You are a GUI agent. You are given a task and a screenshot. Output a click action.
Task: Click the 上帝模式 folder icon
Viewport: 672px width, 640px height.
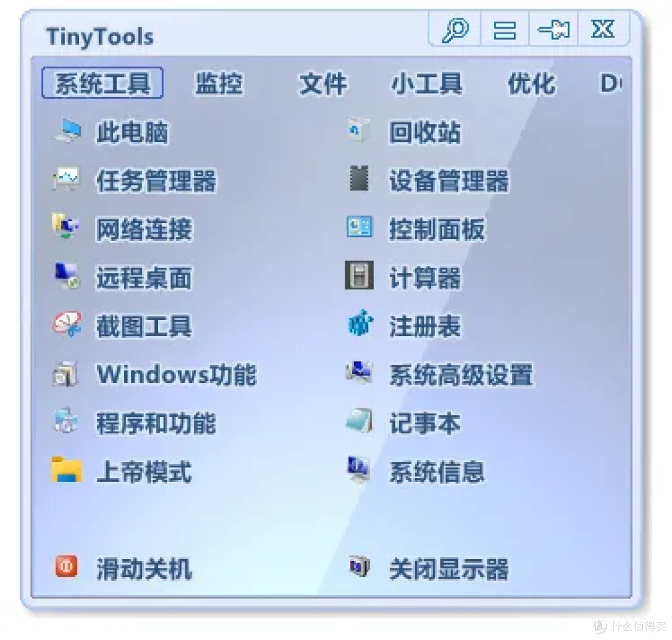(x=67, y=470)
